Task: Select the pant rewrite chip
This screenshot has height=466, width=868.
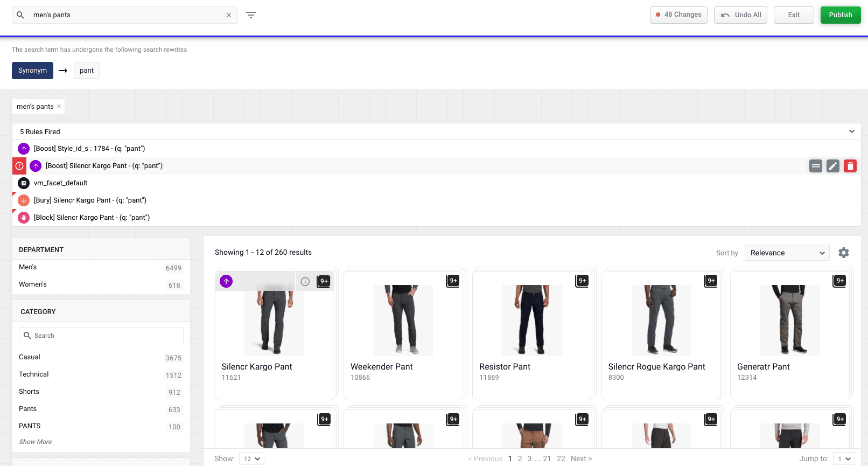Action: click(x=87, y=71)
